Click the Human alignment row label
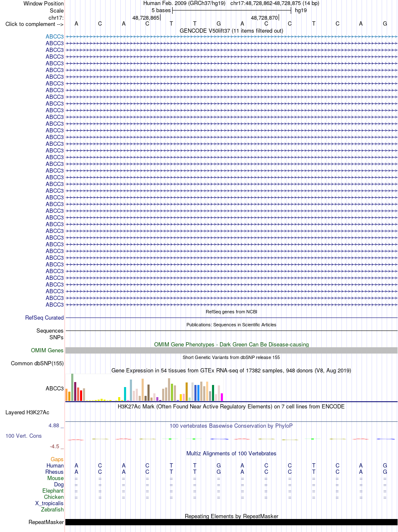Image resolution: width=398 pixels, height=532 pixels. click(x=55, y=465)
